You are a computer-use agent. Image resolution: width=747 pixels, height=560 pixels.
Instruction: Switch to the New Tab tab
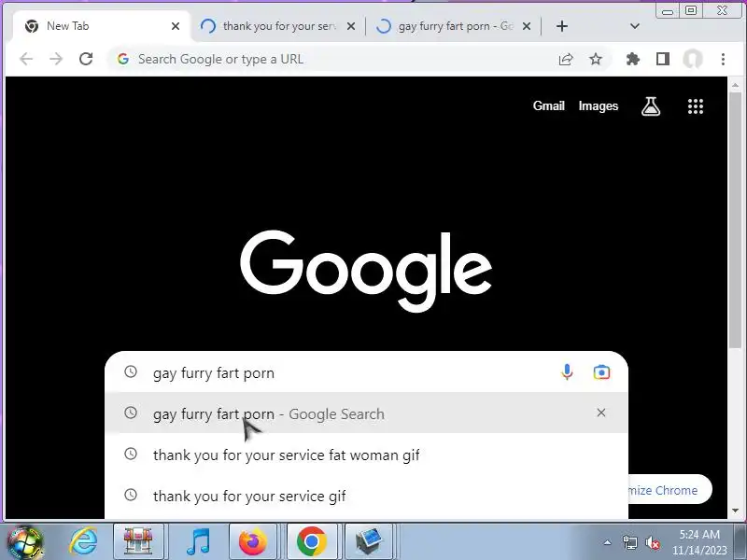[100, 26]
